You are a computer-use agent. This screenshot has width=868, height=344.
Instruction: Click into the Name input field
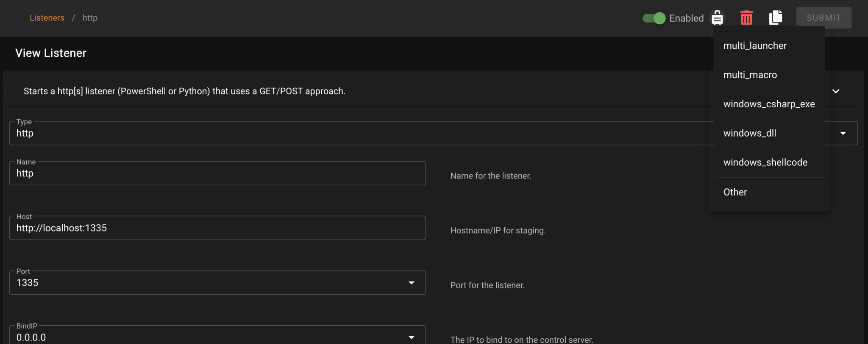(x=217, y=173)
